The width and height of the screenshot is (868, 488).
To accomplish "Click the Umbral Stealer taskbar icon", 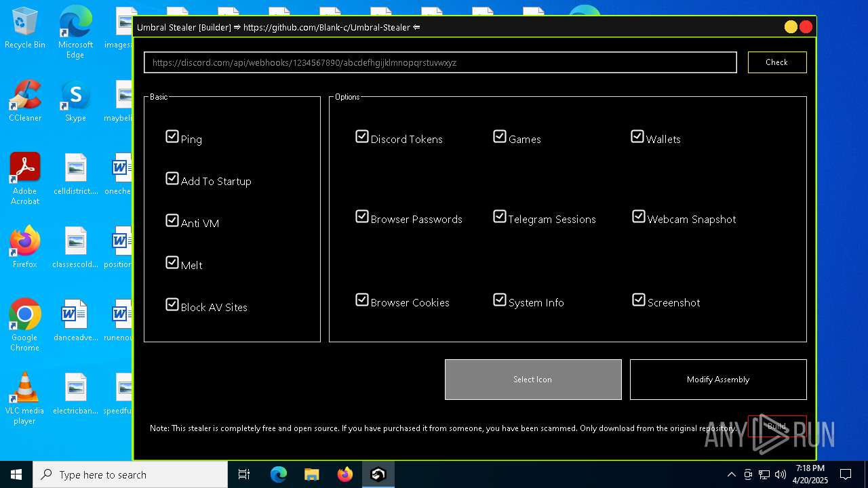I will click(x=378, y=474).
